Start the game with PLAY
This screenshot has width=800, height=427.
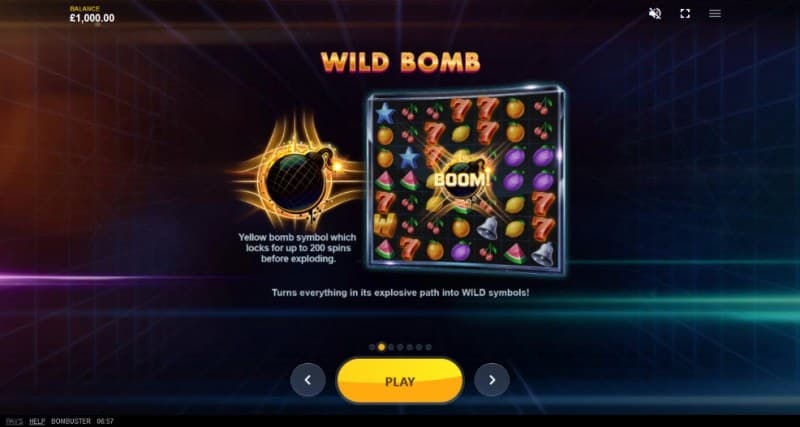point(400,381)
